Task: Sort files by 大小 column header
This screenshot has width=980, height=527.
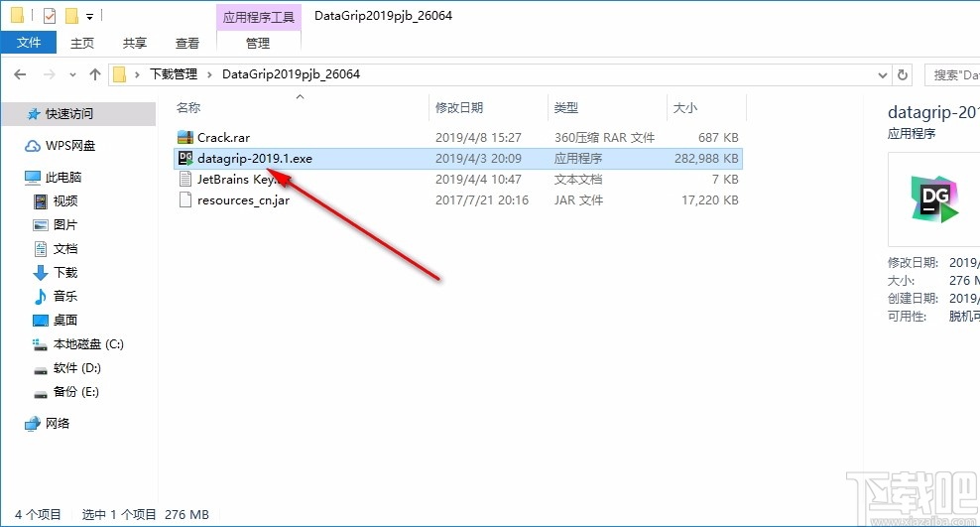Action: pyautogui.click(x=685, y=107)
